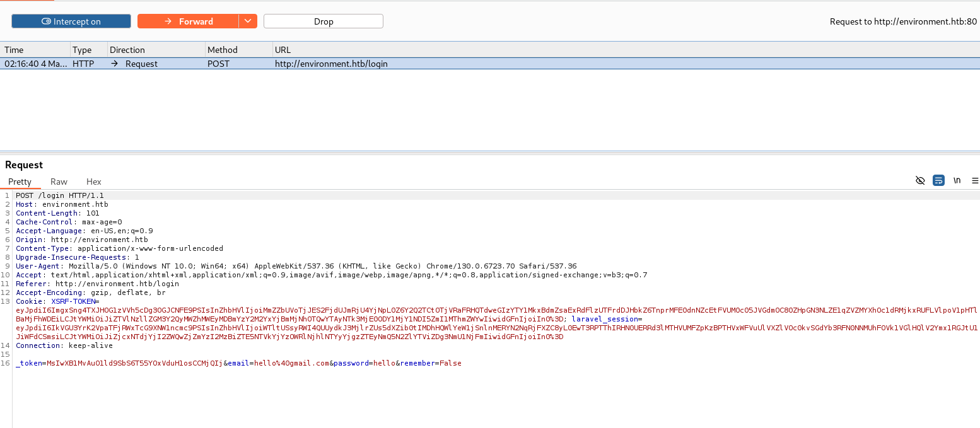Select the POST /login request row

tap(331, 64)
